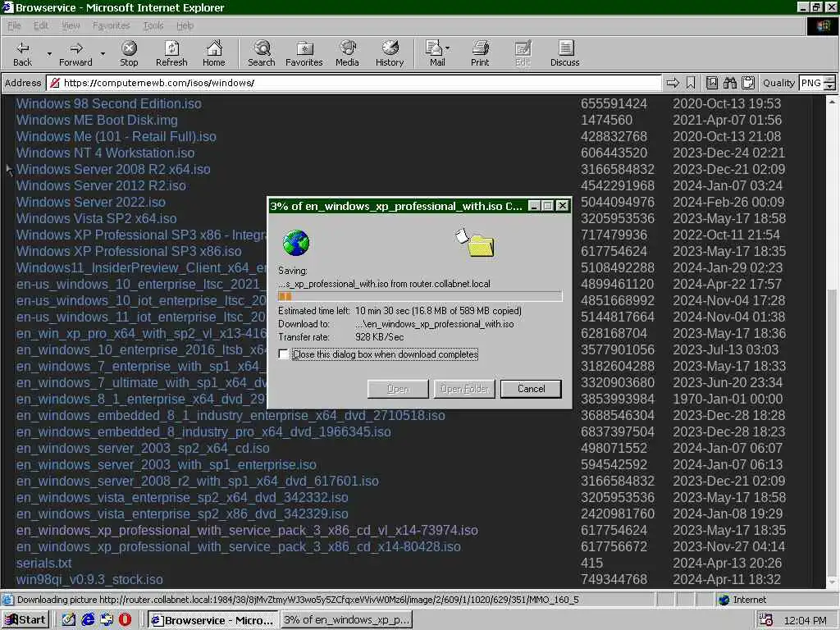
Task: Open en_windows_vista_enterprise_sp2_x86_dvd_342329.iso link
Action: tap(182, 514)
